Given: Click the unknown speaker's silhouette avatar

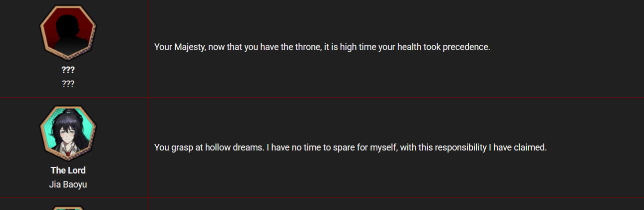Looking at the screenshot, I should [x=68, y=32].
